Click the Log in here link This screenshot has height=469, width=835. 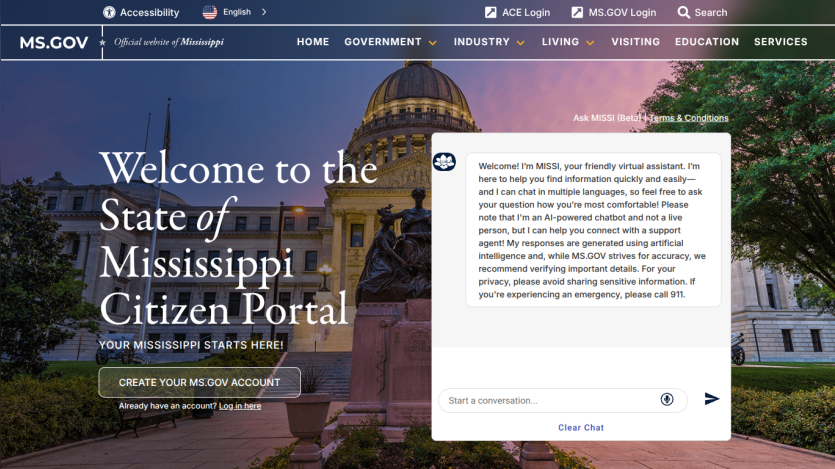tap(240, 406)
